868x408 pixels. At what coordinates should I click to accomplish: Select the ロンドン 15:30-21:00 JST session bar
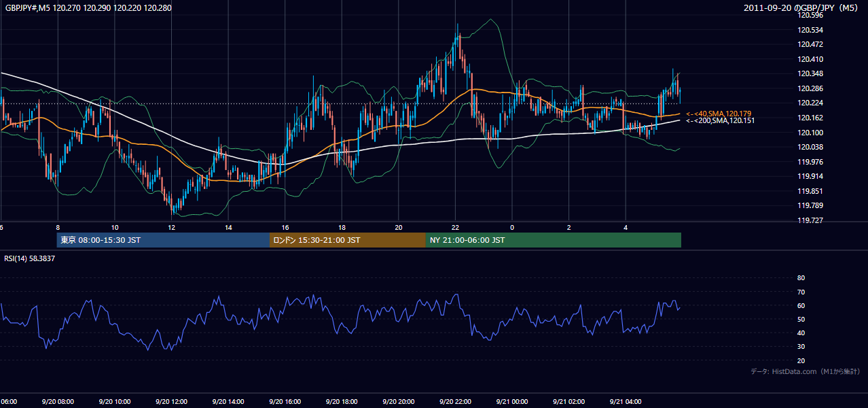coord(348,240)
